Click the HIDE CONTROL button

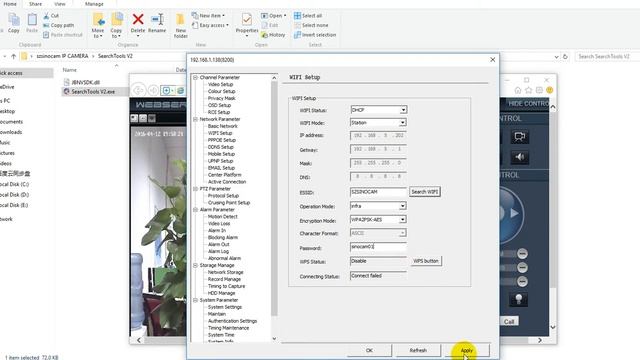tap(528, 104)
